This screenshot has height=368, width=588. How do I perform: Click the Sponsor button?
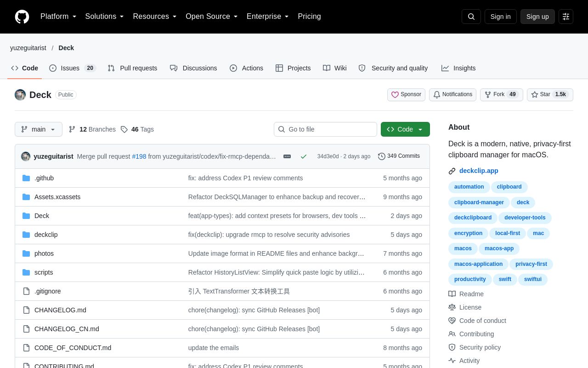(406, 95)
